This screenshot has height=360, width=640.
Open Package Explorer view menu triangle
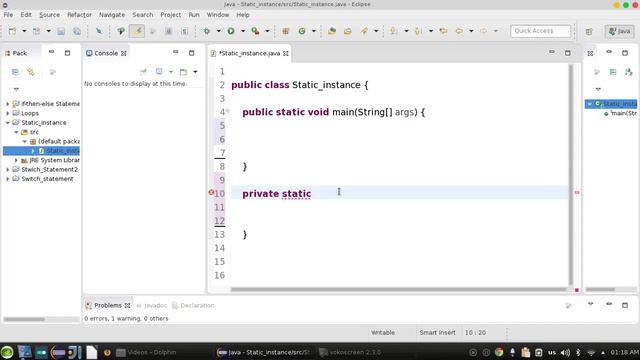[16, 89]
